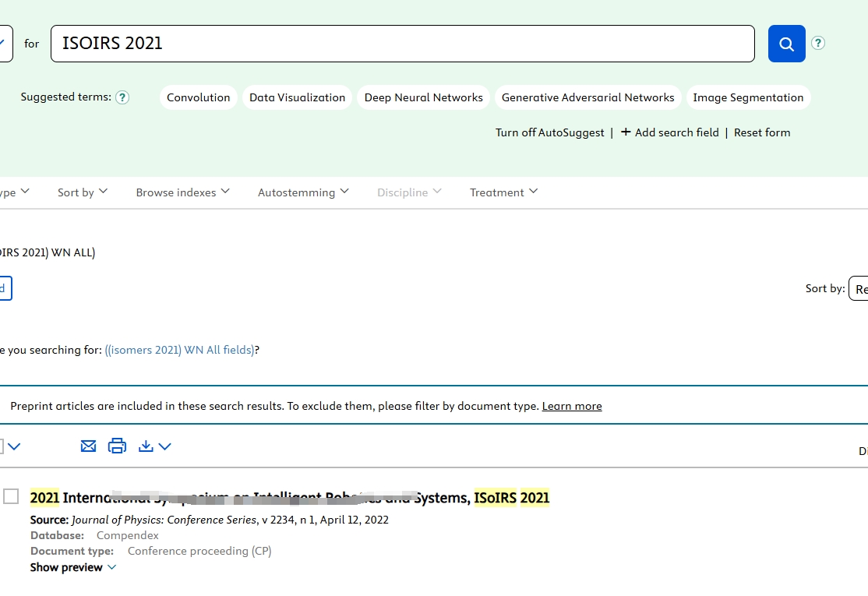The width and height of the screenshot is (868, 596).
Task: Select the Convolution suggested term
Action: click(x=199, y=97)
